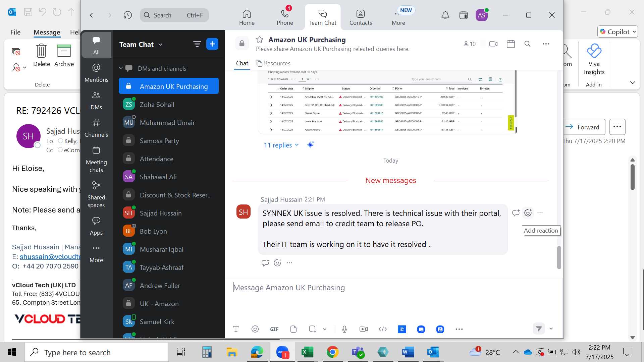Click the Windows taskbar search box
The width and height of the screenshot is (644, 362).
click(x=97, y=352)
